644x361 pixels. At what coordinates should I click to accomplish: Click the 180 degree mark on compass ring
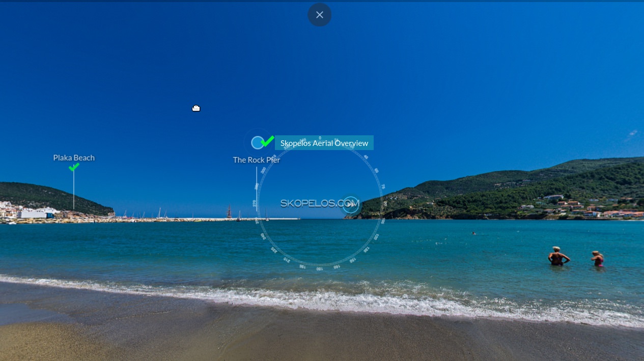tap(319, 268)
